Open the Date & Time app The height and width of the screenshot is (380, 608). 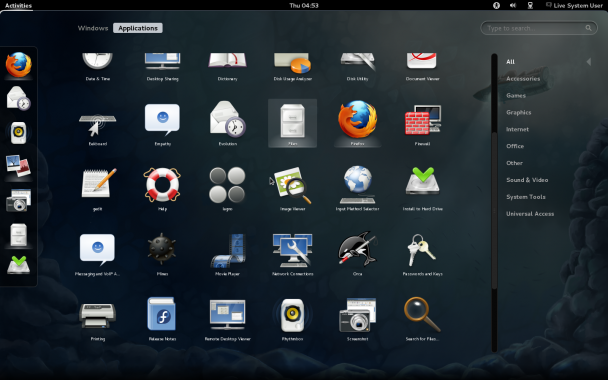pyautogui.click(x=97, y=66)
